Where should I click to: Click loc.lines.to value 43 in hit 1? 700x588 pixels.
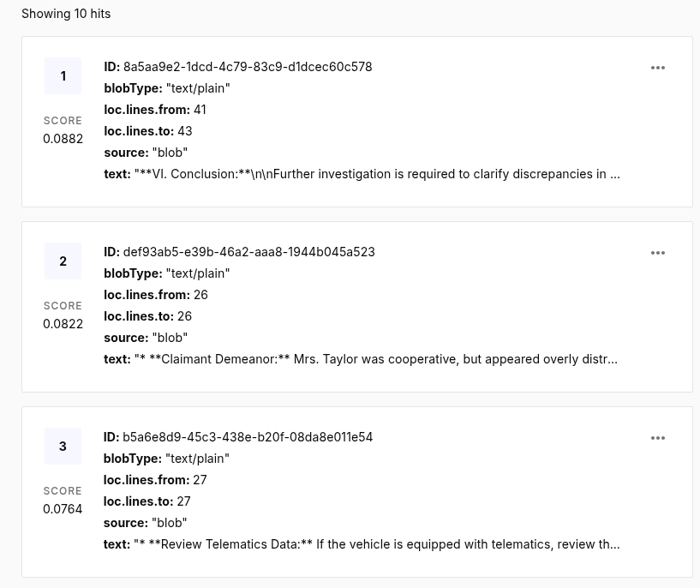pos(184,131)
